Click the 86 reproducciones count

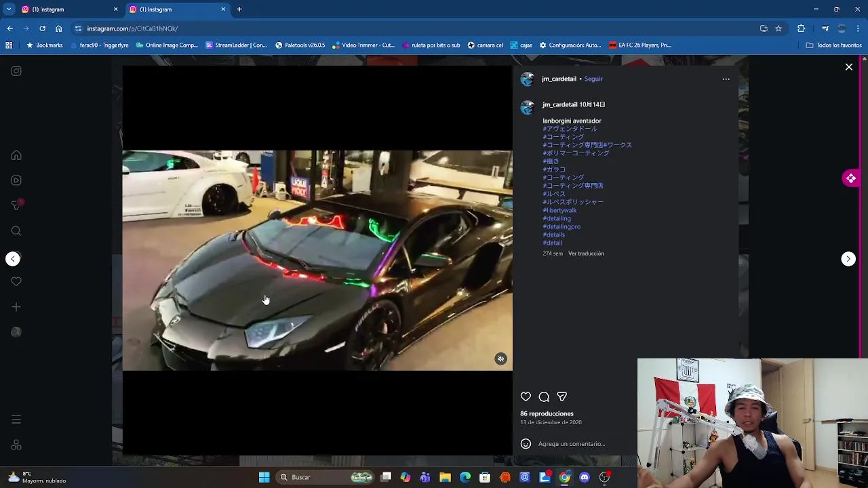coord(547,413)
